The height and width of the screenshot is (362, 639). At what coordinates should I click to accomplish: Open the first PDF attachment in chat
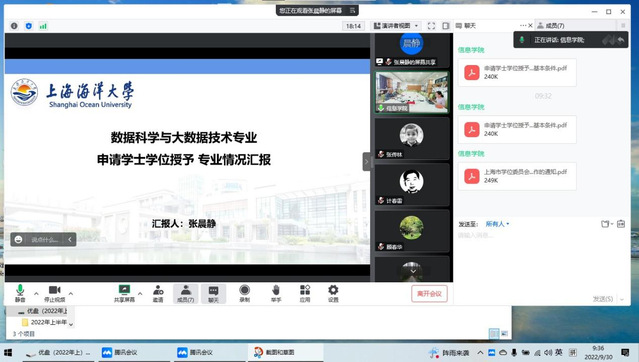(x=517, y=73)
